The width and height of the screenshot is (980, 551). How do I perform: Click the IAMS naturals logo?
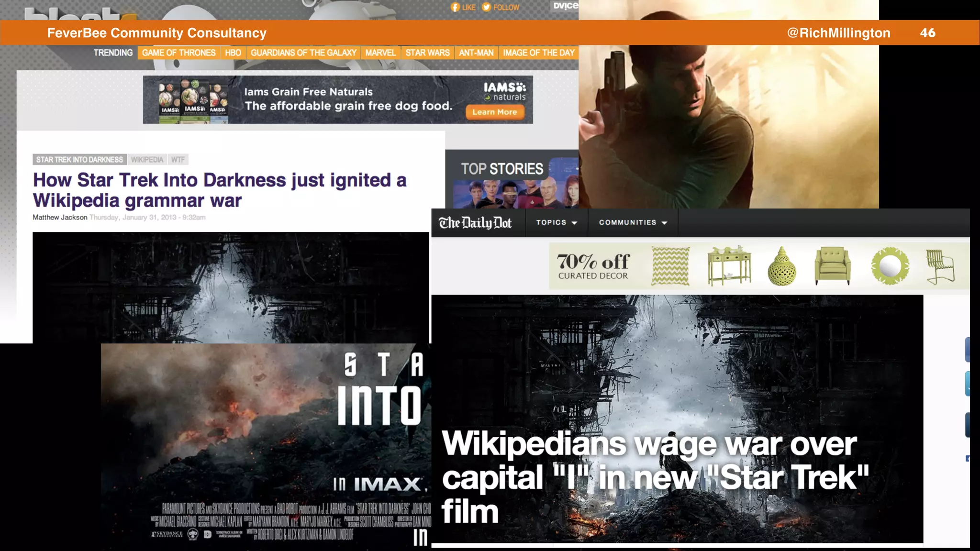(504, 91)
